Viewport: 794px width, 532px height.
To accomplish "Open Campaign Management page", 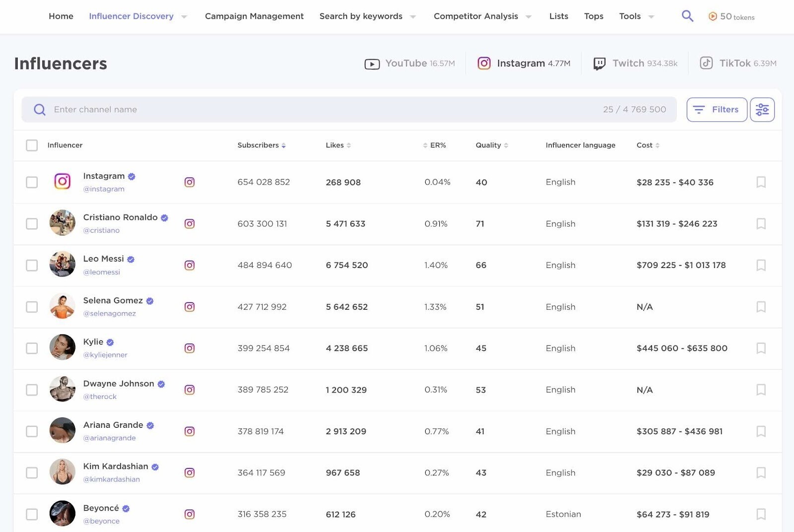I will [x=254, y=16].
